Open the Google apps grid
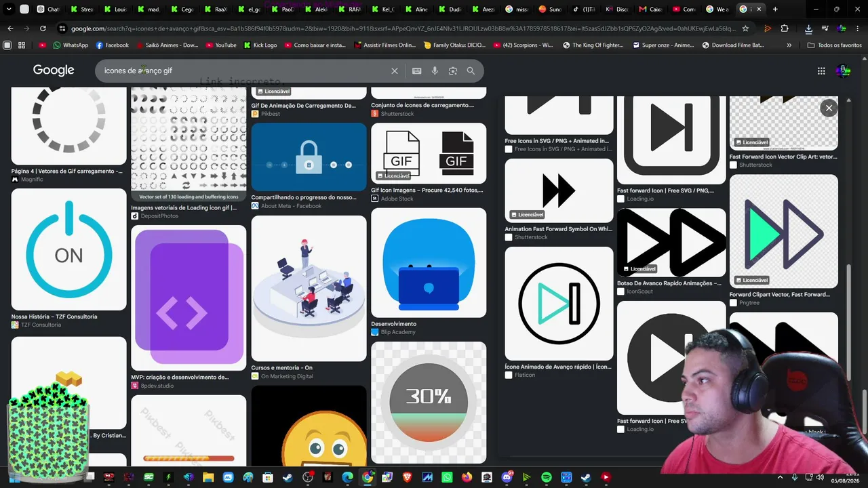The image size is (868, 488). [x=821, y=70]
